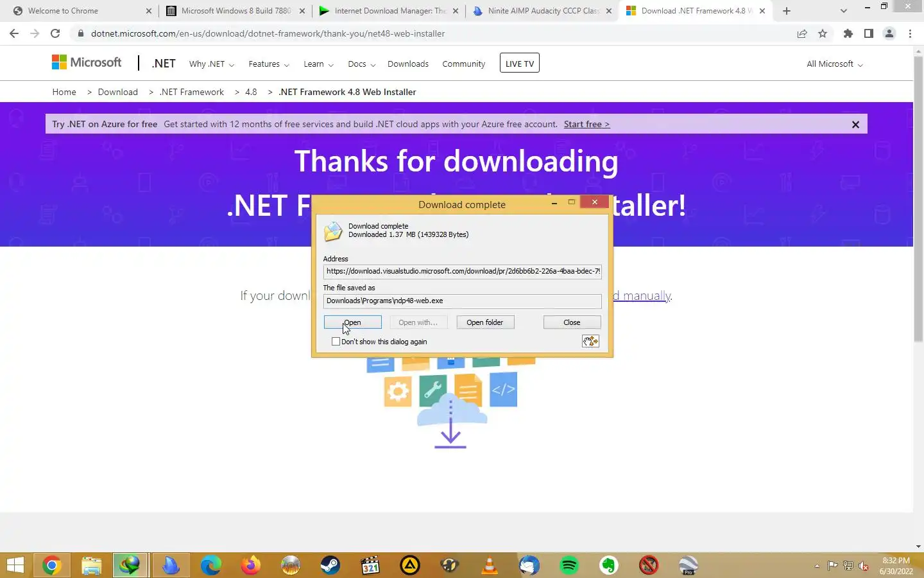
Task: Open the tab search dropdown
Action: click(844, 11)
